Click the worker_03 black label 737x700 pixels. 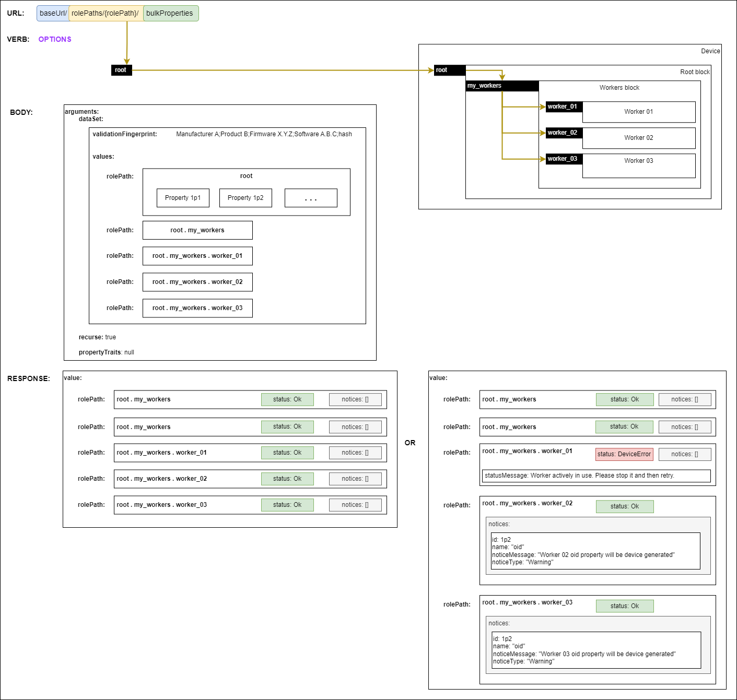click(564, 159)
